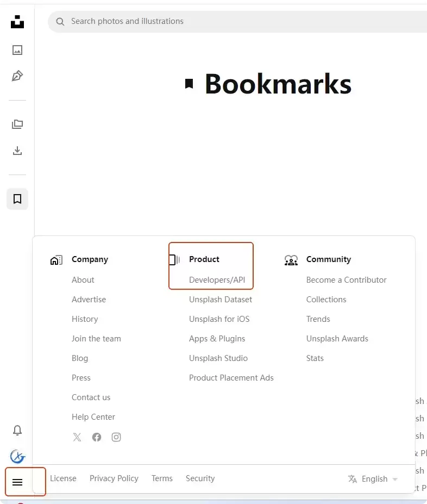Open the Unsplash Awards link
Screen dimensions: 427x504
point(337,339)
